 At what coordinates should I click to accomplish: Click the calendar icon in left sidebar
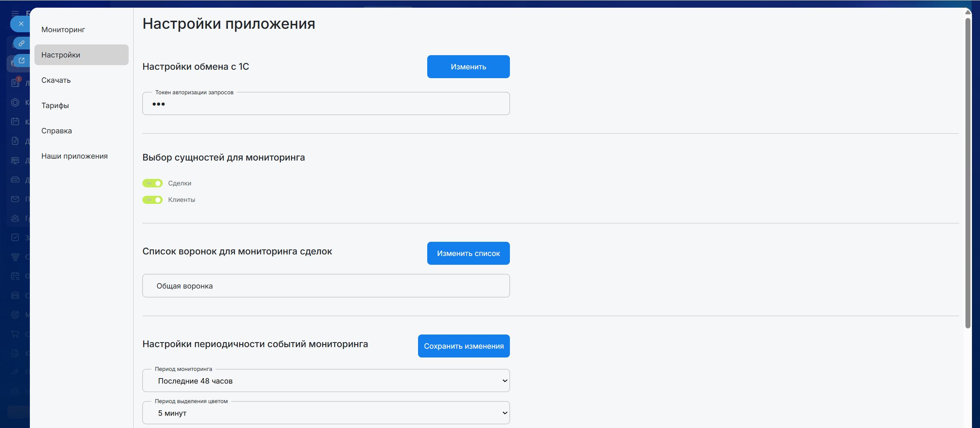15,121
